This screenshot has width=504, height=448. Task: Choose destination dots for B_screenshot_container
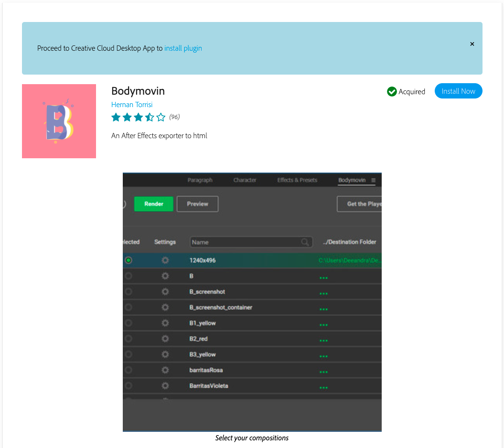323,309
